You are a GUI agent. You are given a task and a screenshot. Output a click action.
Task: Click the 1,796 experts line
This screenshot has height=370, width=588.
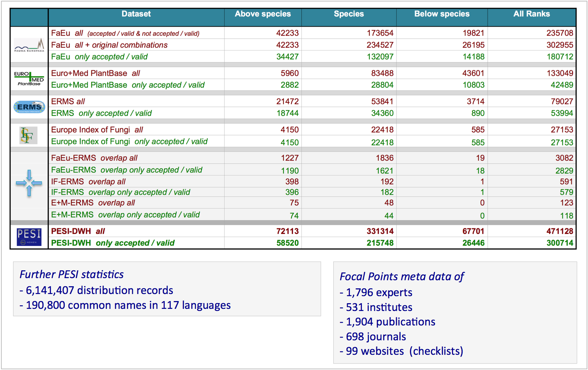[x=376, y=293]
